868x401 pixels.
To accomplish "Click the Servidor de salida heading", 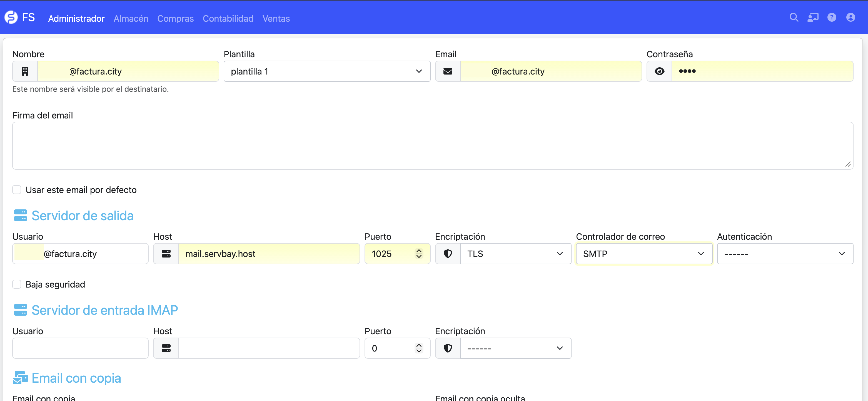I will pyautogui.click(x=83, y=216).
